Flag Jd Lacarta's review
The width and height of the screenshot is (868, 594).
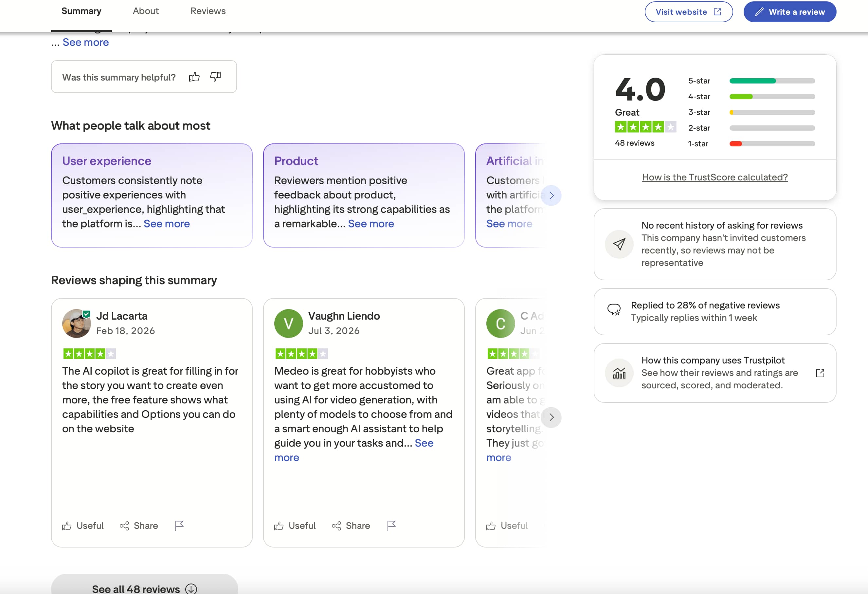coord(180,526)
